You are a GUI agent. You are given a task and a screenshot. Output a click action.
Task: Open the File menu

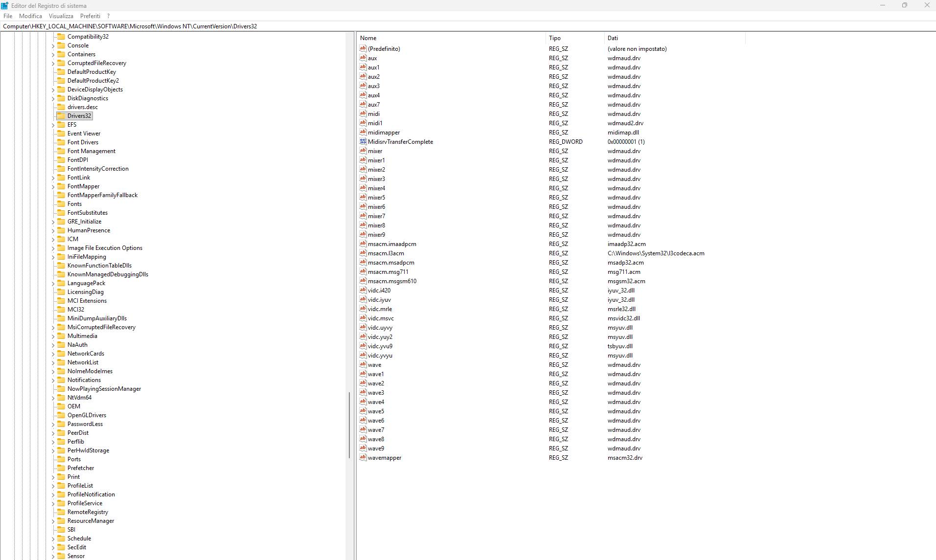tap(8, 16)
